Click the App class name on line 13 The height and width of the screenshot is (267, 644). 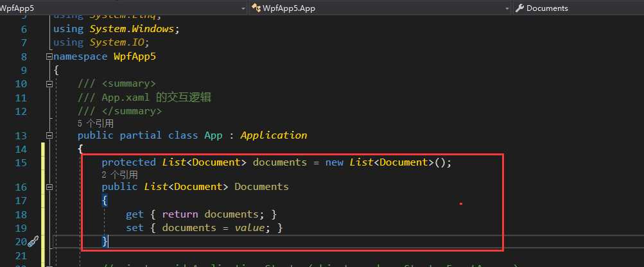pos(213,135)
